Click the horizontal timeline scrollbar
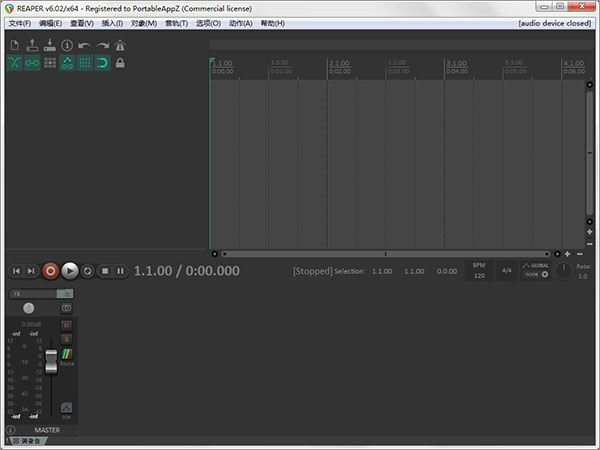 385,254
